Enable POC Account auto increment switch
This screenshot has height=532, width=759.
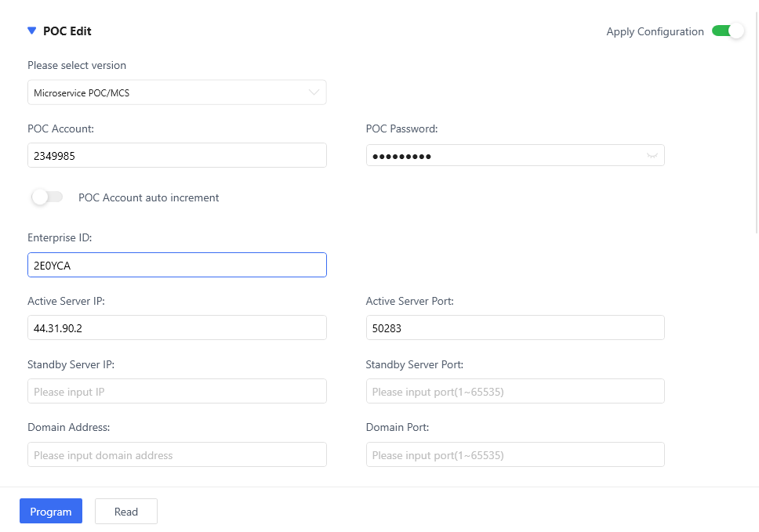[x=47, y=197]
